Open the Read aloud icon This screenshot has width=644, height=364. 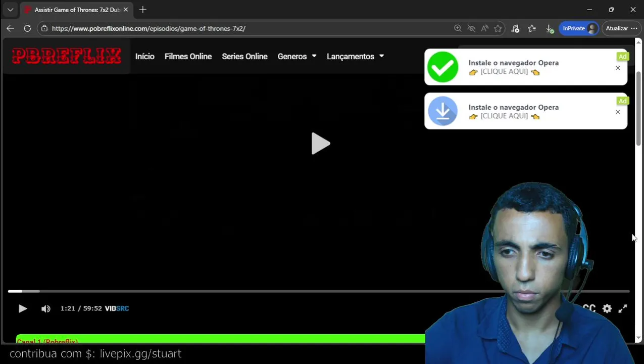(x=485, y=28)
